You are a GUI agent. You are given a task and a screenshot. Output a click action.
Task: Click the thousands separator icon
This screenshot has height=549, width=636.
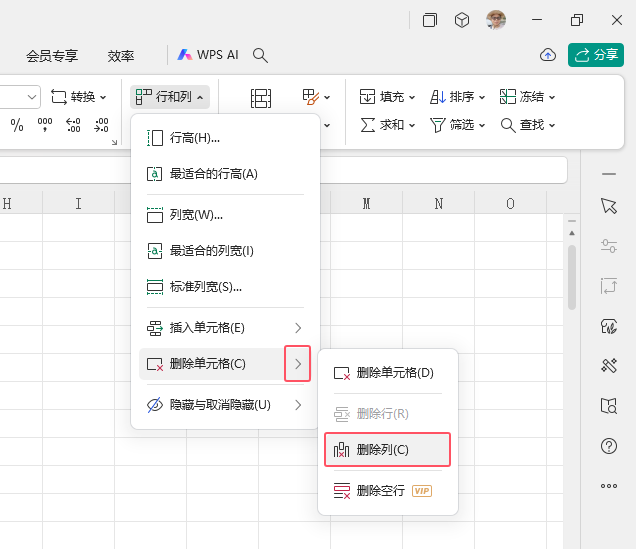[45, 124]
